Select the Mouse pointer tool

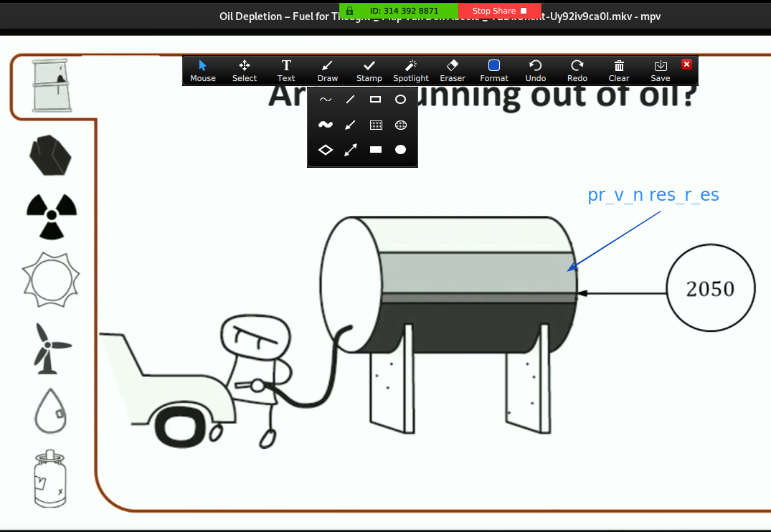(203, 70)
